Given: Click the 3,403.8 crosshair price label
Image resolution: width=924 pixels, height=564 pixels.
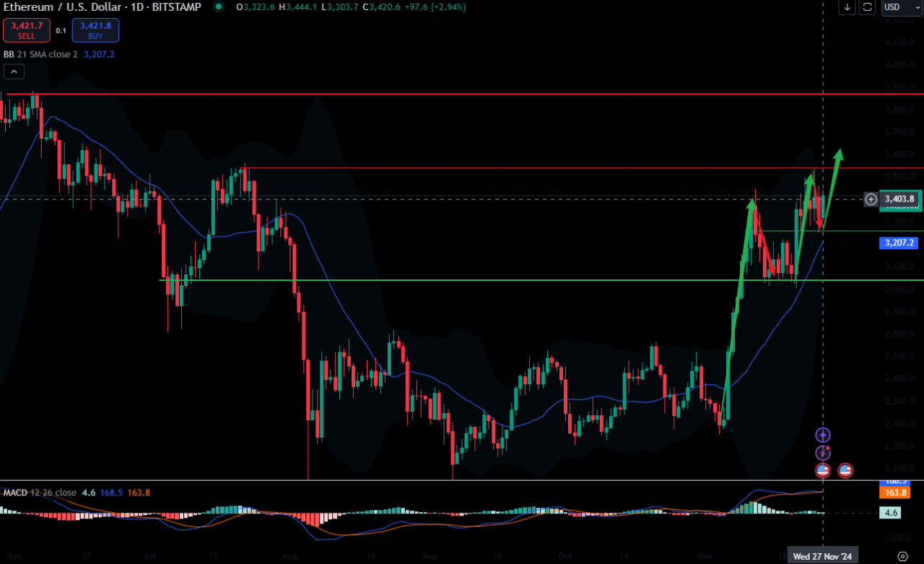Looking at the screenshot, I should pyautogui.click(x=899, y=199).
